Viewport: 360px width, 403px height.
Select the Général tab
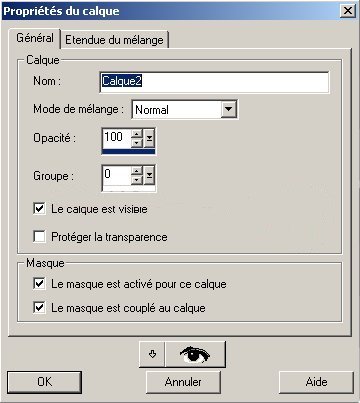pos(35,38)
